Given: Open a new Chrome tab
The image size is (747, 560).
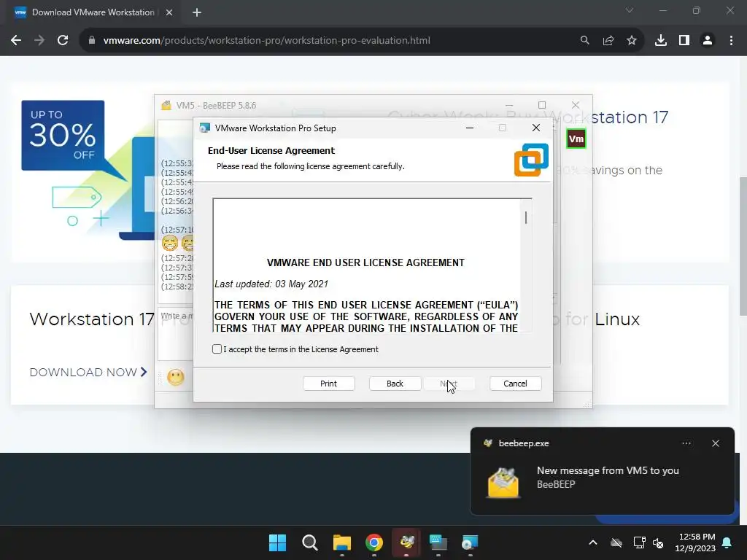Looking at the screenshot, I should click(x=197, y=12).
